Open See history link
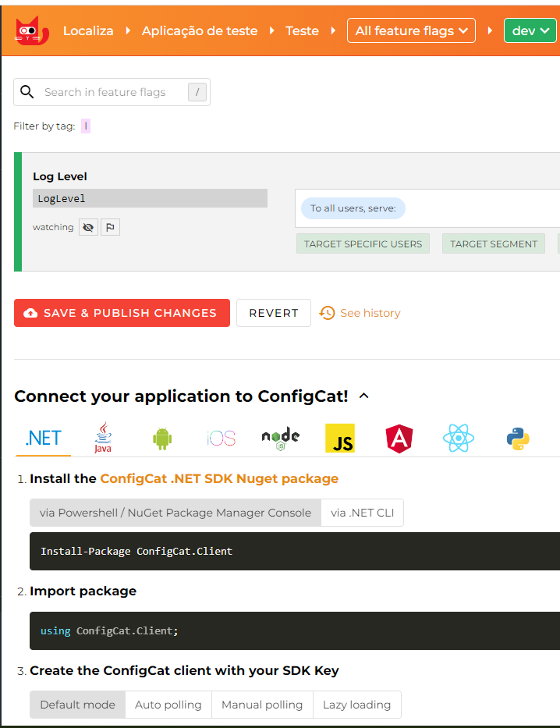 pyautogui.click(x=360, y=313)
